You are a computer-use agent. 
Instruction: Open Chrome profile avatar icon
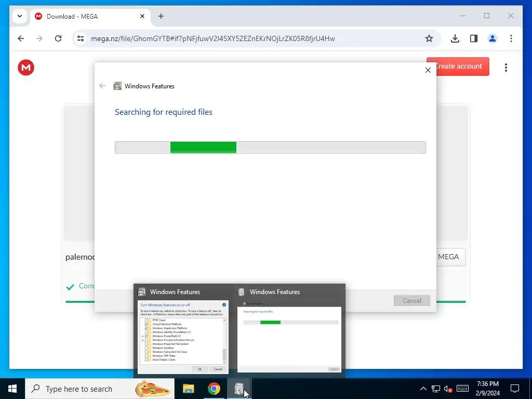493,38
